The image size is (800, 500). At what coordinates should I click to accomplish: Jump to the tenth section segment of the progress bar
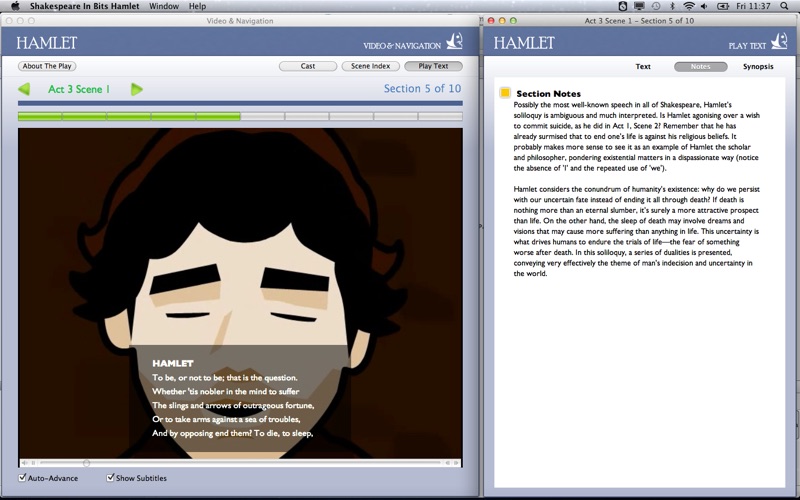(440, 116)
